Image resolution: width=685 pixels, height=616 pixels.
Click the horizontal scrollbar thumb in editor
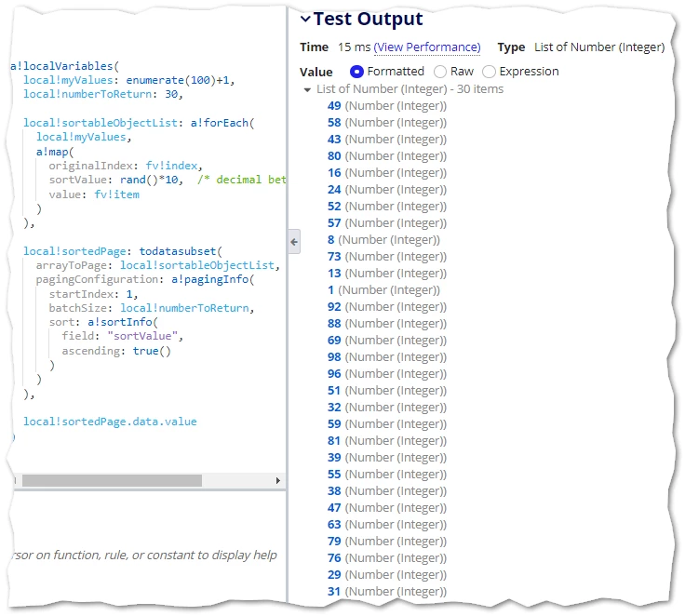click(x=112, y=480)
